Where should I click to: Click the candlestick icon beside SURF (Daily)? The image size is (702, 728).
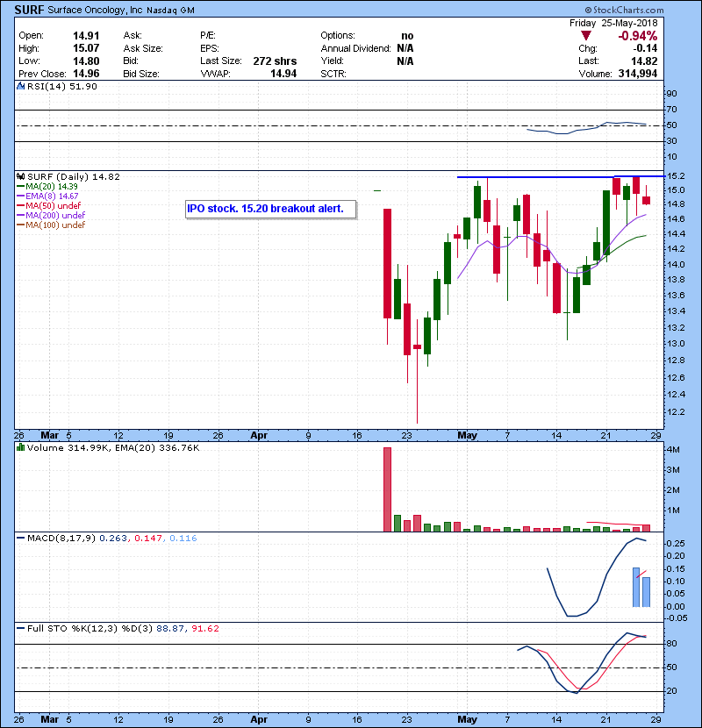tap(19, 176)
